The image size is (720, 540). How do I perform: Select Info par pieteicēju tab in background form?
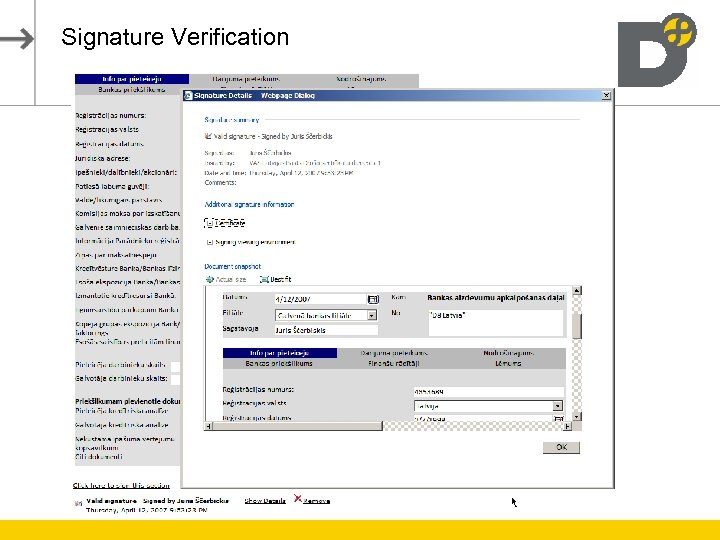pyautogui.click(x=132, y=79)
